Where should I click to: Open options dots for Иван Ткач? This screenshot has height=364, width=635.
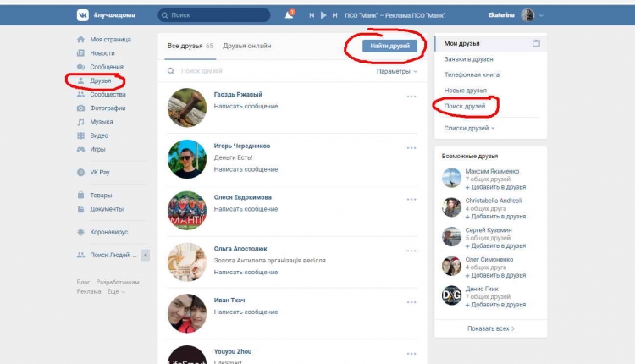click(x=411, y=302)
